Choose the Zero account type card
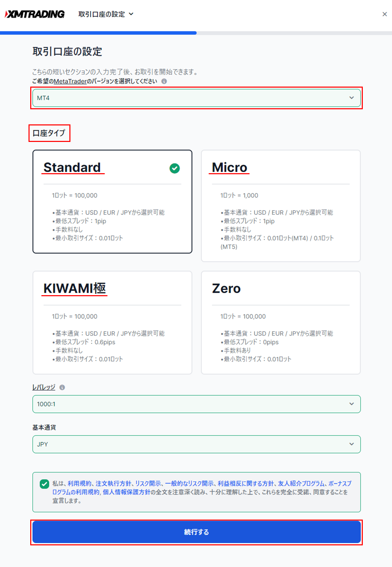Viewport: 392px width, 567px height. [x=281, y=323]
